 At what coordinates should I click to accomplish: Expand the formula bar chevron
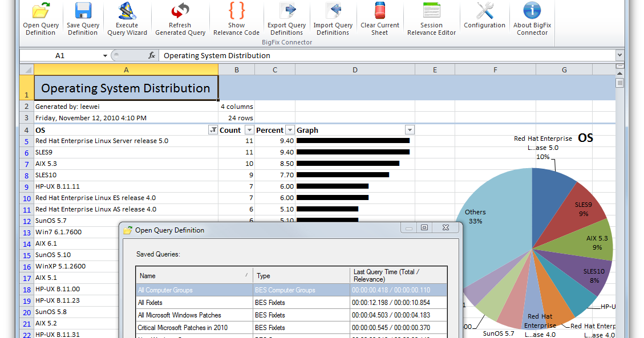[x=619, y=55]
